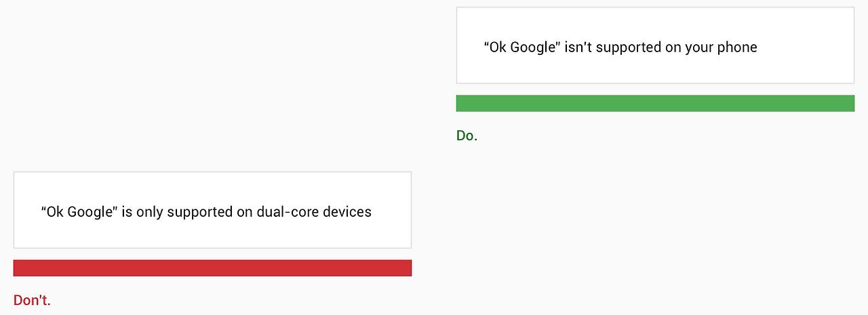Click "Ok Google" in the top card
868x315 pixels.
(521, 47)
